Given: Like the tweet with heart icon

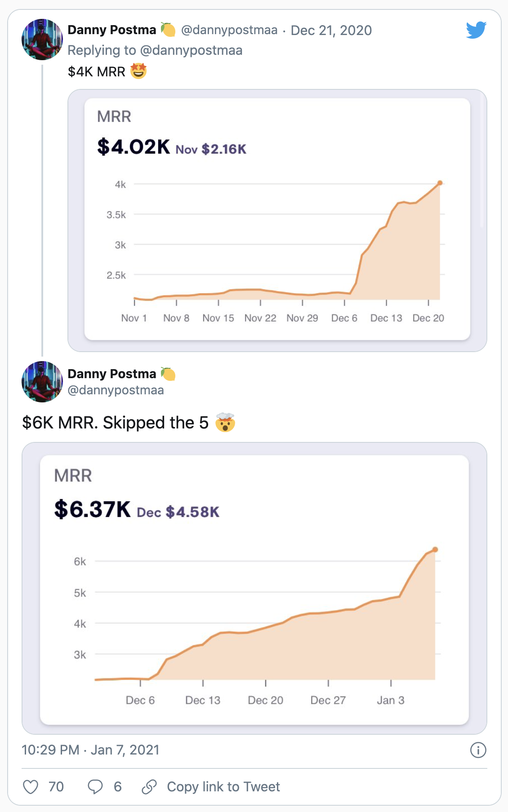Looking at the screenshot, I should coord(31,787).
